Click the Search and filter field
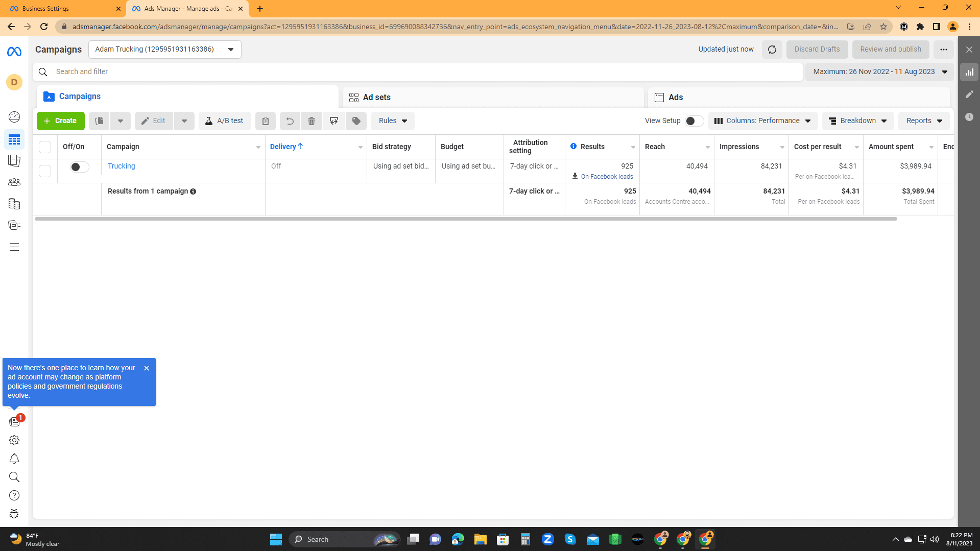Viewport: 980px width, 551px height. pos(418,72)
